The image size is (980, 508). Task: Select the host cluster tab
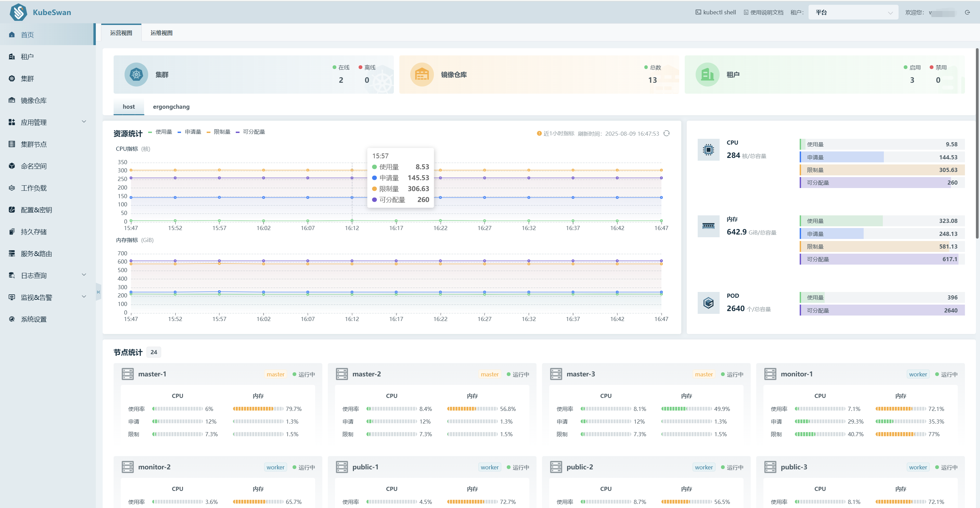click(129, 107)
